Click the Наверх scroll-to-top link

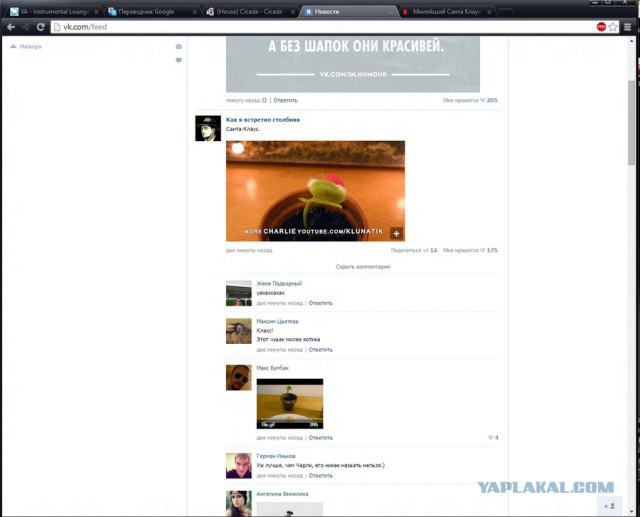point(26,47)
